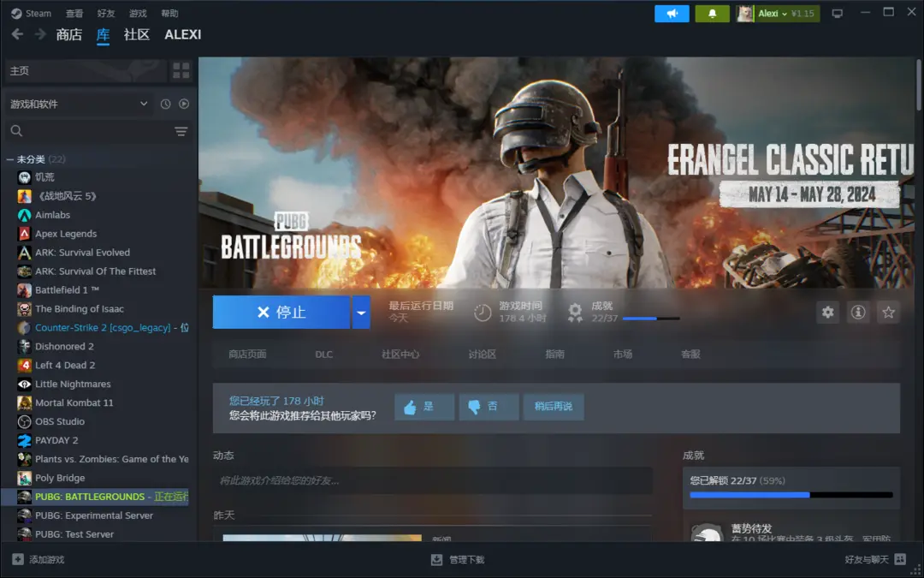The height and width of the screenshot is (578, 924).
Task: Collapse the 未分类 category group
Action: [10, 159]
